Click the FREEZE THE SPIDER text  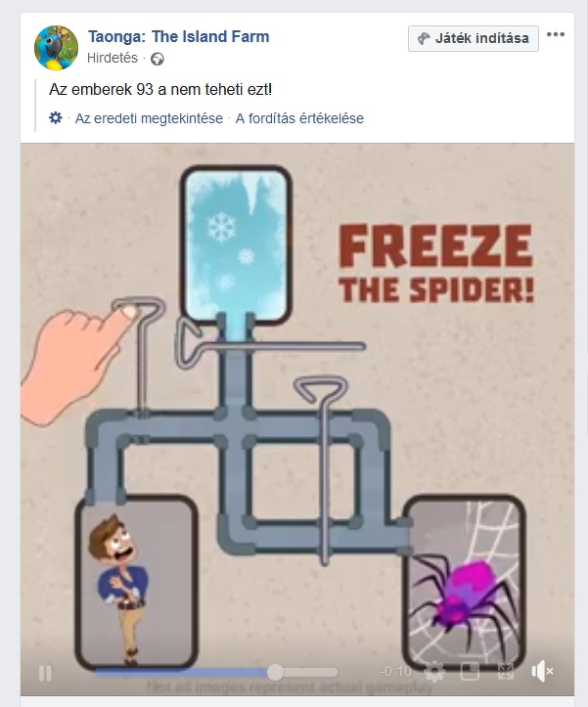[x=436, y=264]
